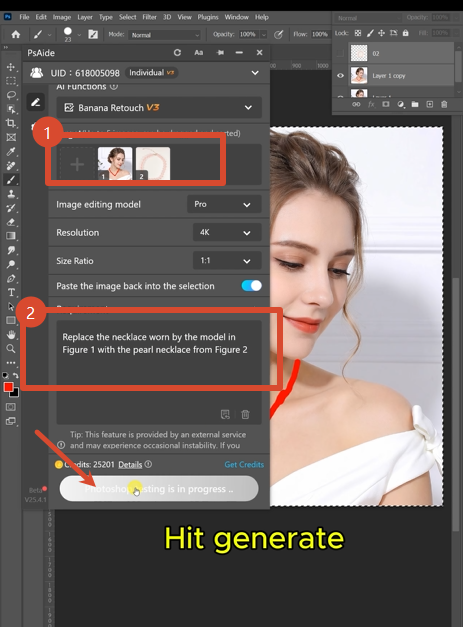Screen dimensions: 463x627
Task: Toggle Paste the image back into selection
Action: [x=251, y=286]
